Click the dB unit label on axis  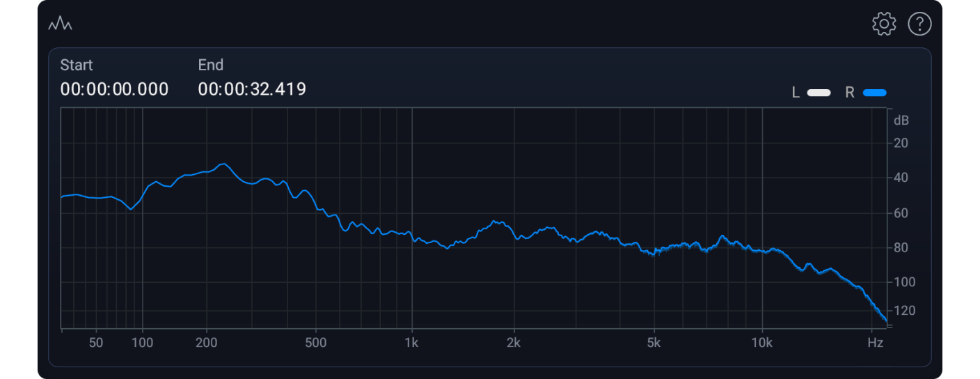[901, 121]
